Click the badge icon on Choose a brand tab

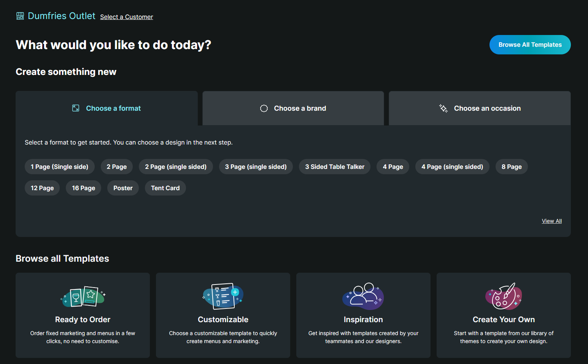(264, 108)
